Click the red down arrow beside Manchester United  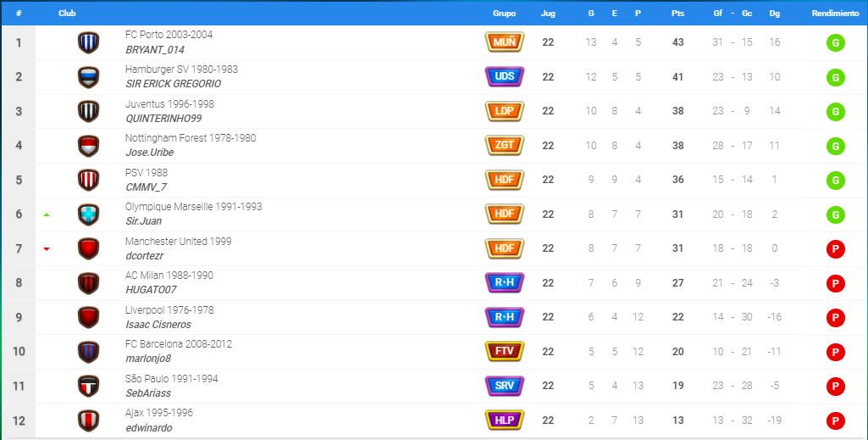point(47,248)
